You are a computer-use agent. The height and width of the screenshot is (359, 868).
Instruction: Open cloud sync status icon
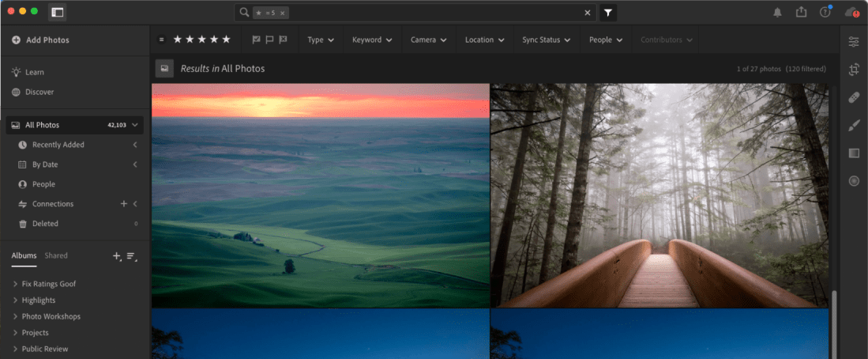point(851,13)
